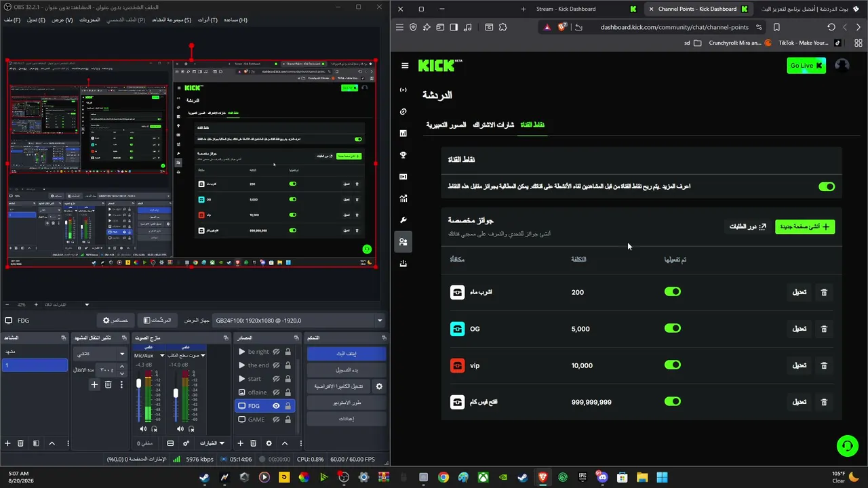Increase the OBS transition duration value
The height and width of the screenshot is (488, 868).
coord(122,367)
